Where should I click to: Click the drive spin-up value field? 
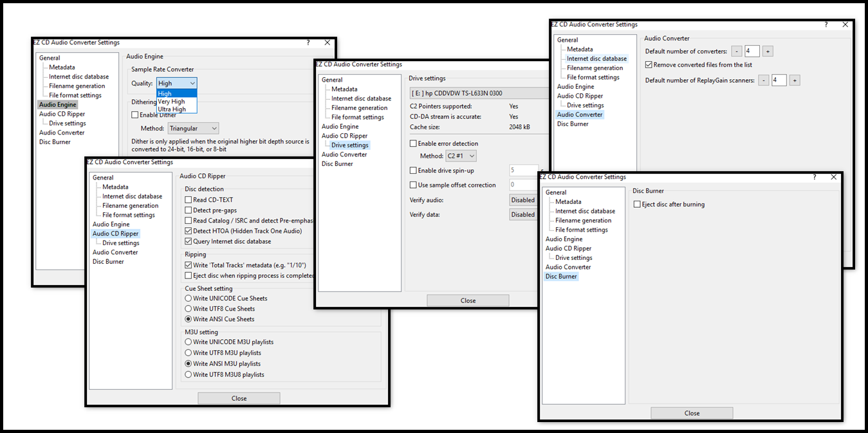pyautogui.click(x=524, y=170)
